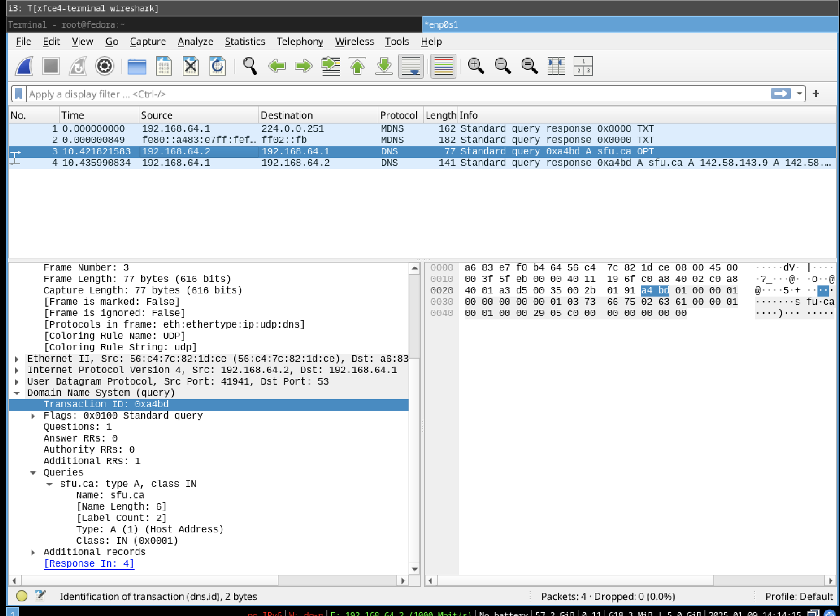Restart the current capture
840x616 pixels.
pos(78,66)
